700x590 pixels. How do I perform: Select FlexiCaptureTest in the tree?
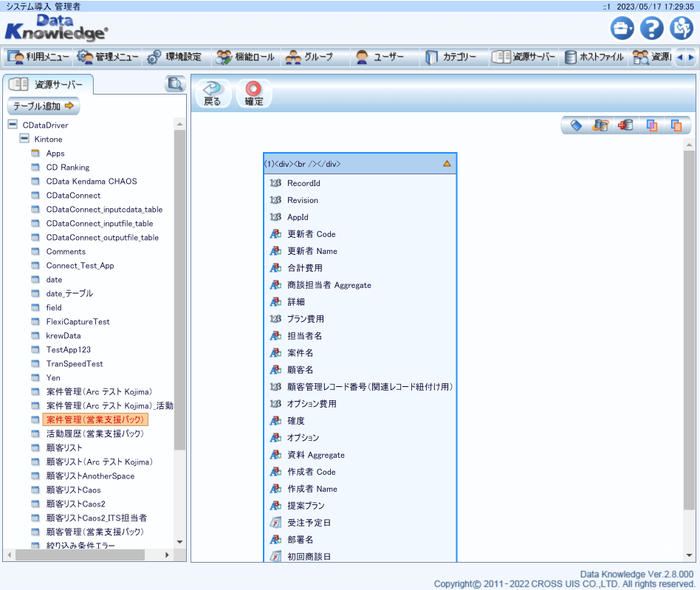pyautogui.click(x=78, y=322)
